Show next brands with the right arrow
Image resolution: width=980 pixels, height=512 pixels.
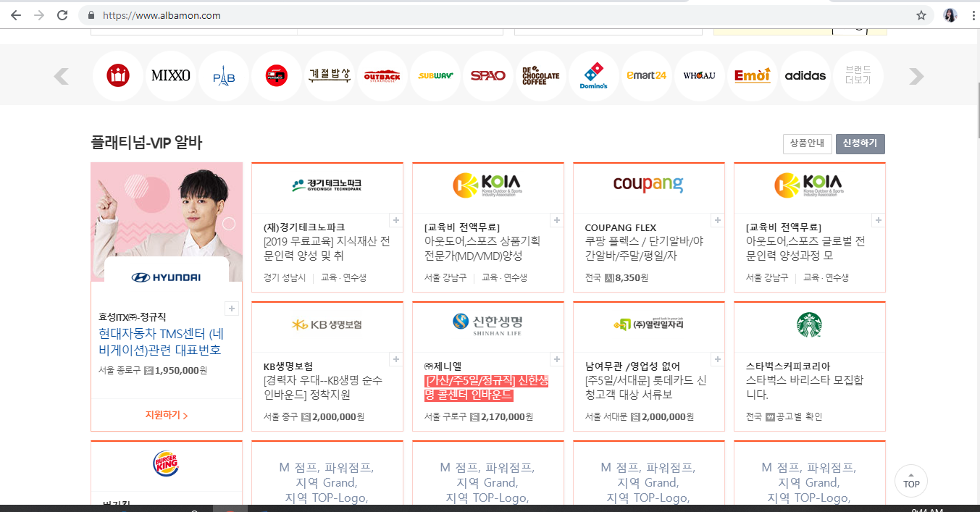tap(916, 76)
